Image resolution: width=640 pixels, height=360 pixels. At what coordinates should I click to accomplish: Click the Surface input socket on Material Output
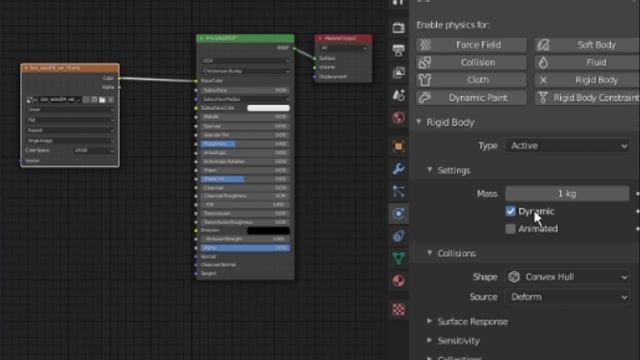[315, 58]
